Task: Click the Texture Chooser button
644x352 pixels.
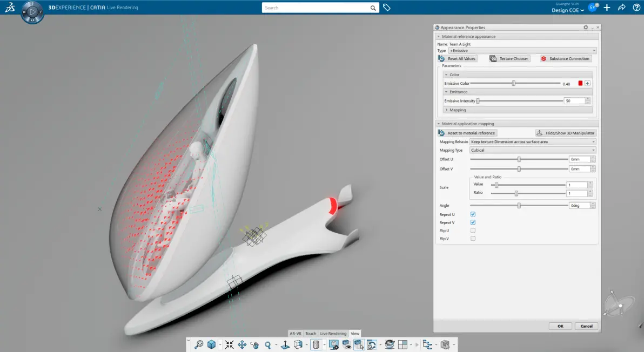Action: pos(509,59)
